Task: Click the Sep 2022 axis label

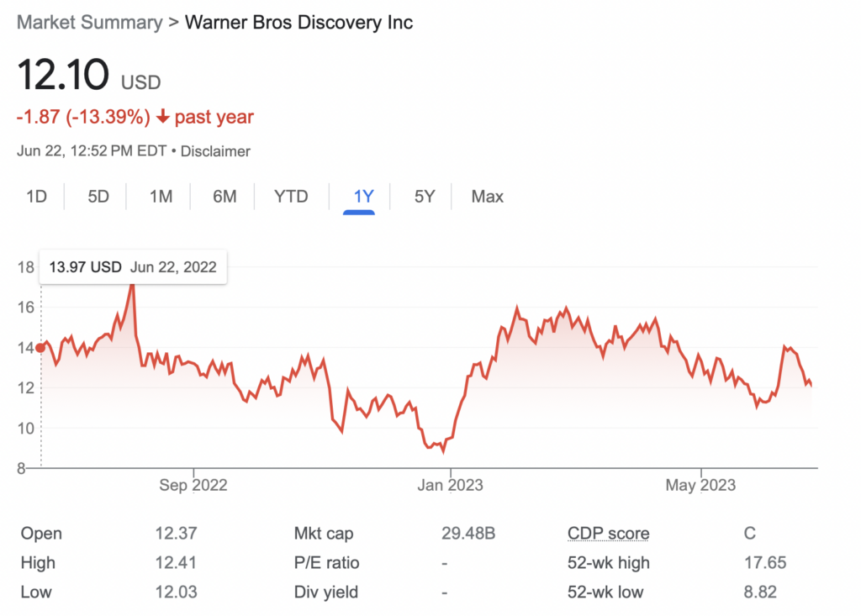Action: [x=193, y=485]
